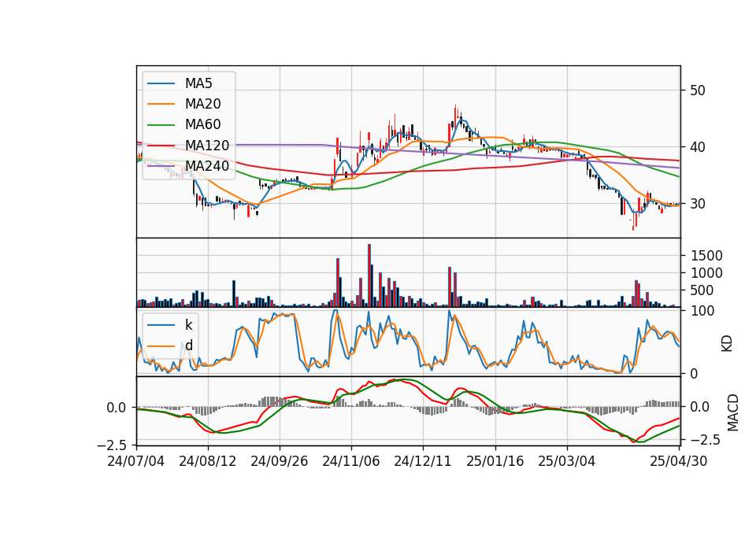Click the −2.5 tick on MACD right axis
Screen dimensions: 756x543
click(x=706, y=440)
